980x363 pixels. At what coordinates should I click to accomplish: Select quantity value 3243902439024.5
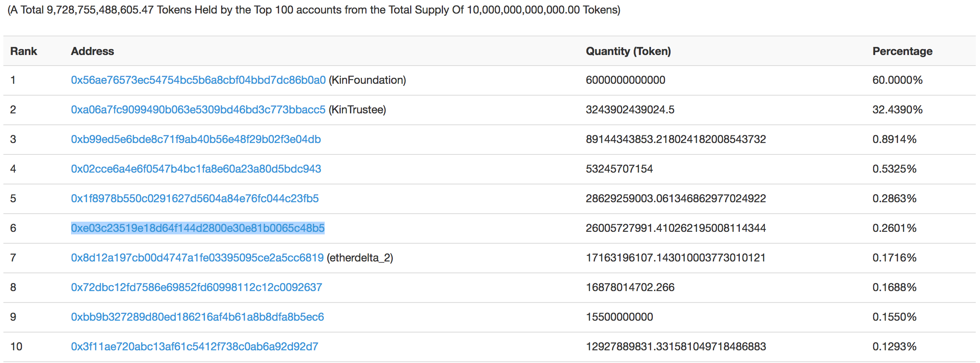(x=630, y=110)
